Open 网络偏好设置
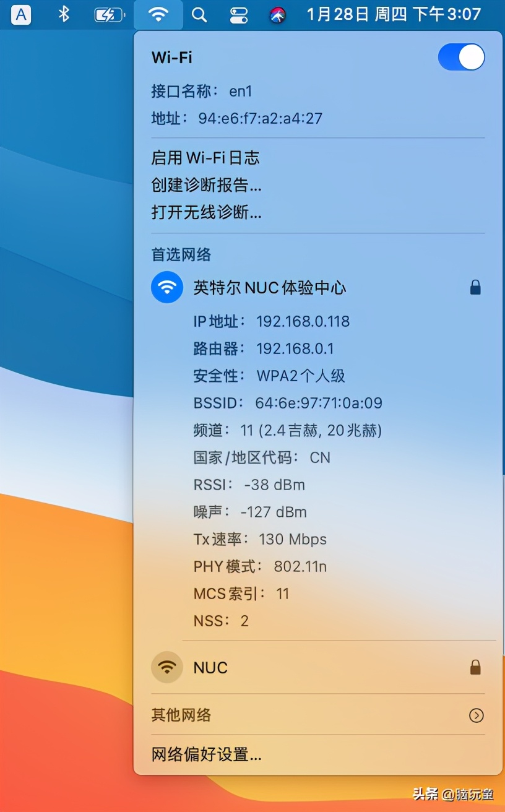505x812 pixels. click(205, 754)
